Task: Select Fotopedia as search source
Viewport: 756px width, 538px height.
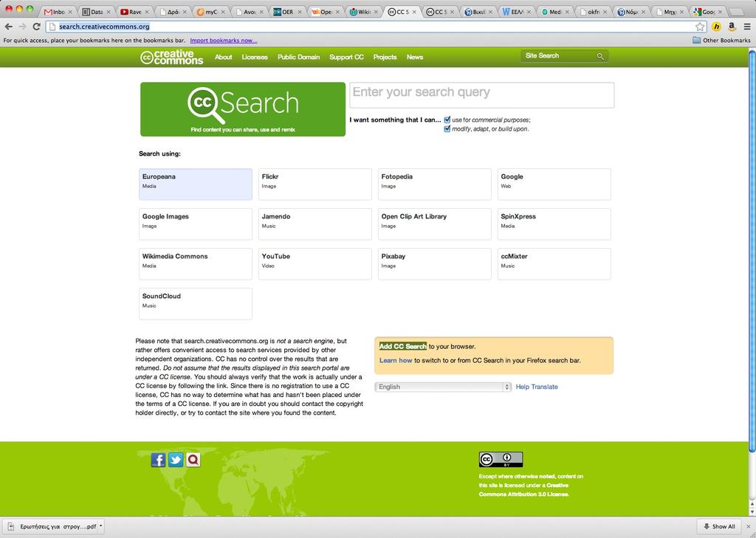Action: click(434, 184)
